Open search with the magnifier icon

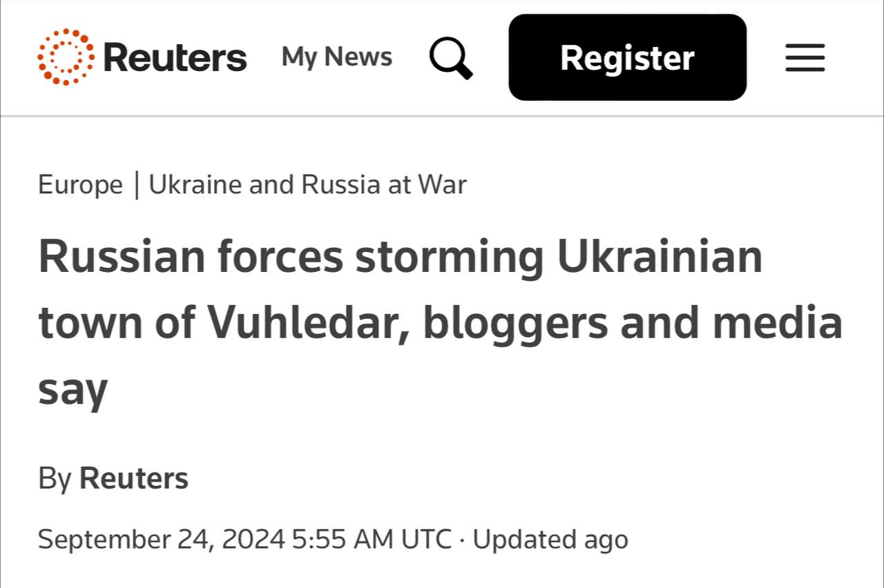click(451, 58)
